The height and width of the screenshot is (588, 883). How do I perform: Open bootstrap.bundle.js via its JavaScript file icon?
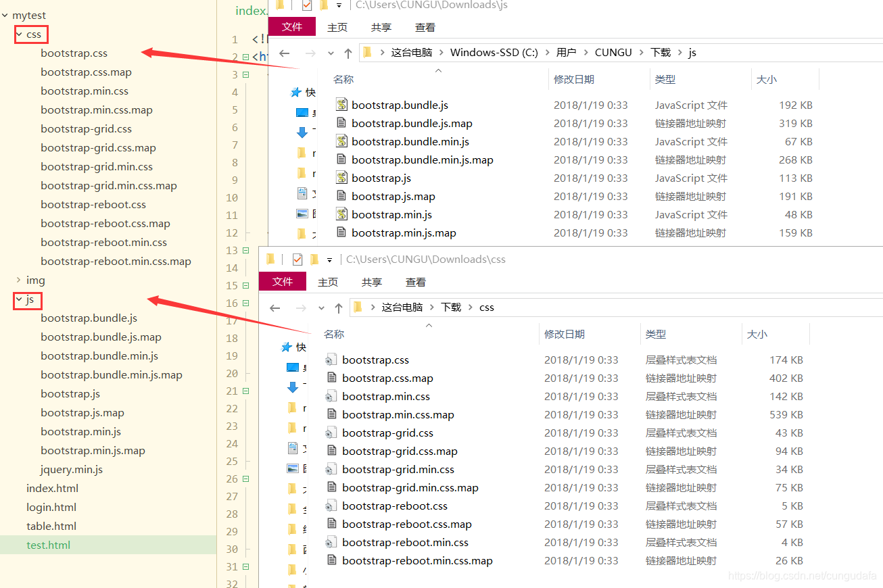pos(341,105)
